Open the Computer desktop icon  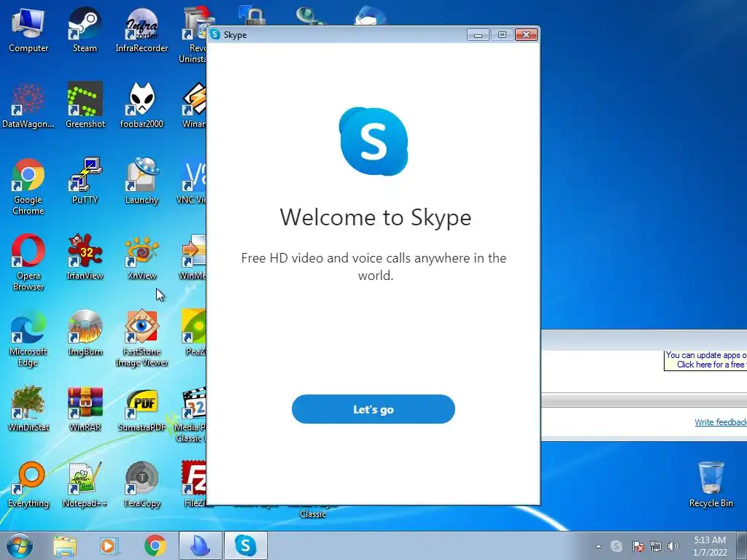(28, 29)
